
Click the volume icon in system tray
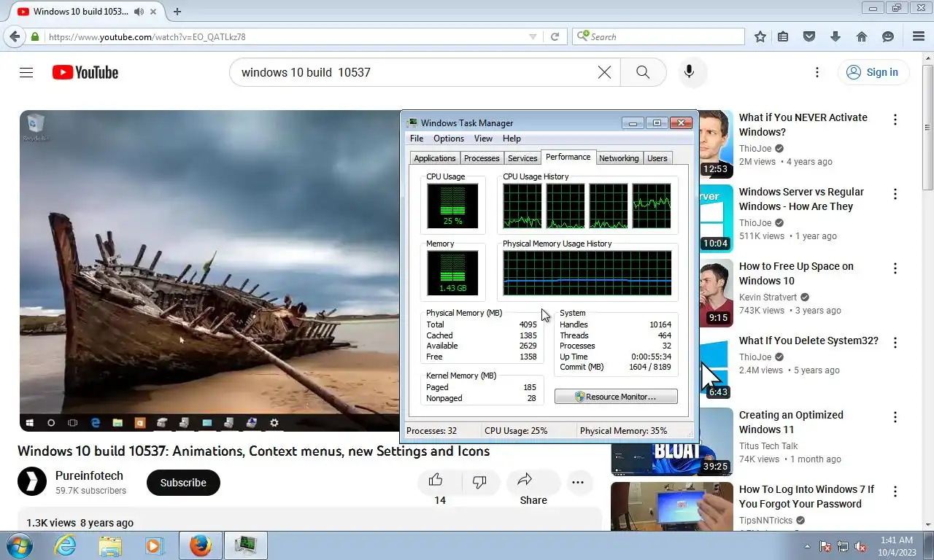tap(860, 546)
